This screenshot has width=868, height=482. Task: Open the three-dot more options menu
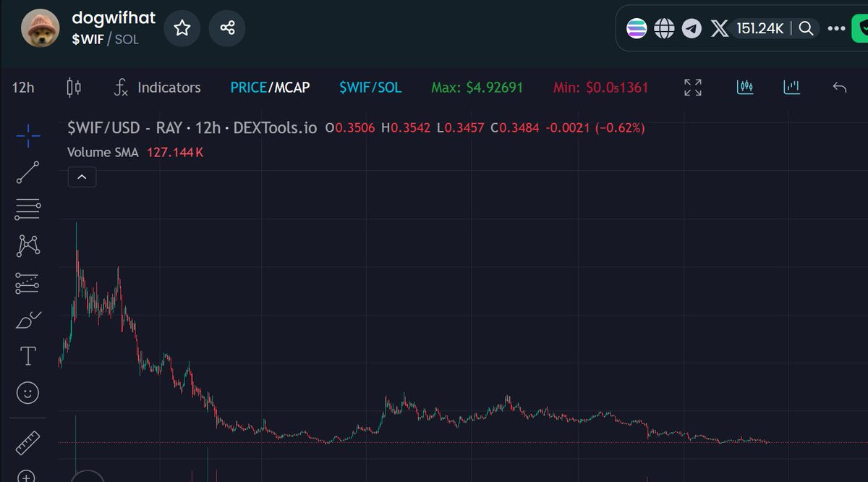[836, 29]
